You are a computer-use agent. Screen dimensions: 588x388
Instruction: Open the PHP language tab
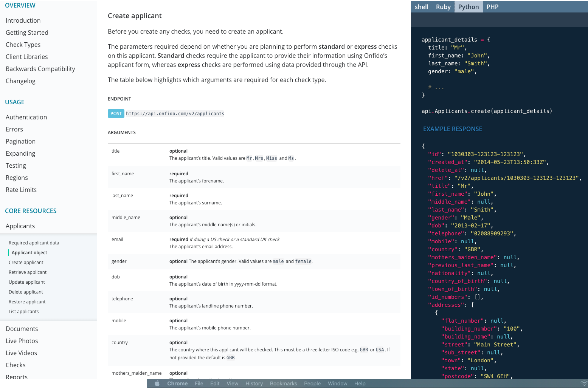point(492,6)
